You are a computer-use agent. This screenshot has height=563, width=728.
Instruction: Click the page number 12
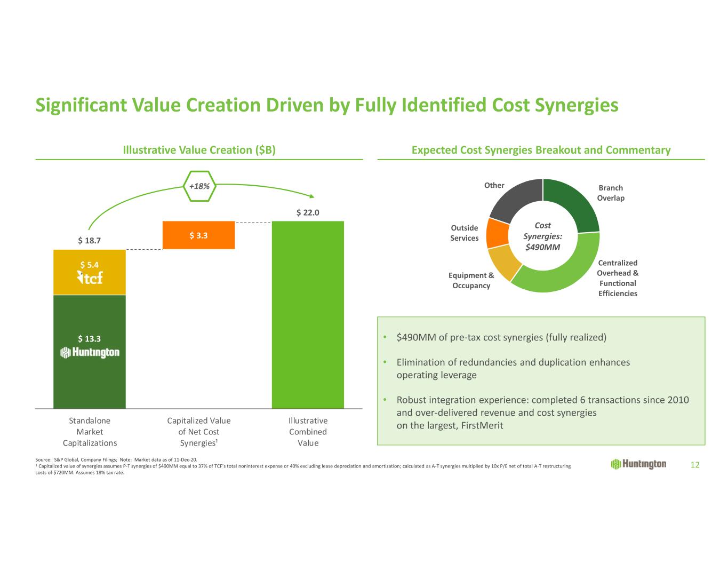click(694, 465)
